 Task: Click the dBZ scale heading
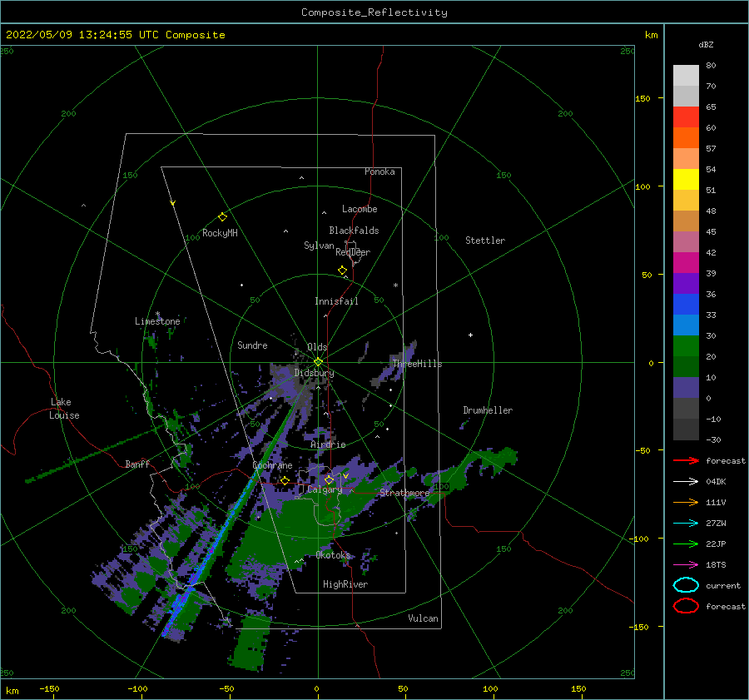click(x=706, y=44)
